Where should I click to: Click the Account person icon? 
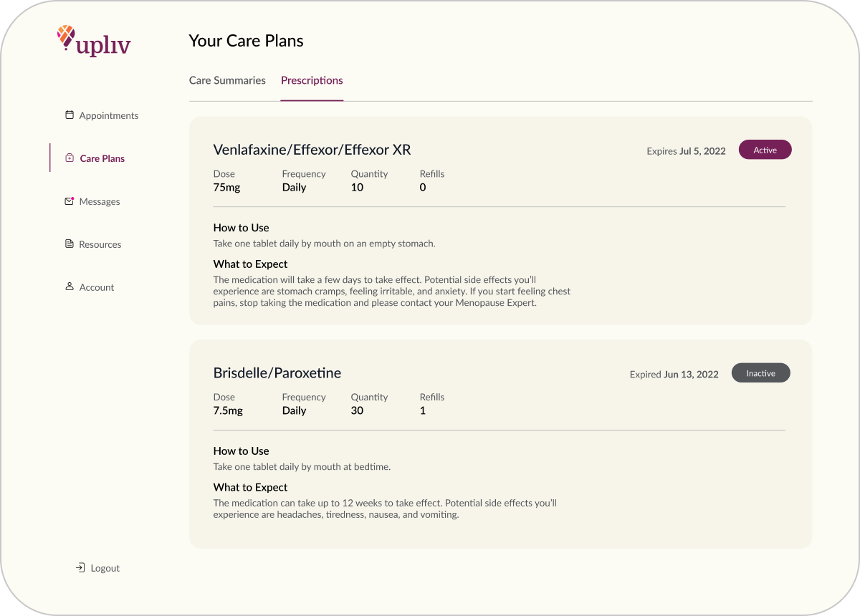pyautogui.click(x=70, y=287)
